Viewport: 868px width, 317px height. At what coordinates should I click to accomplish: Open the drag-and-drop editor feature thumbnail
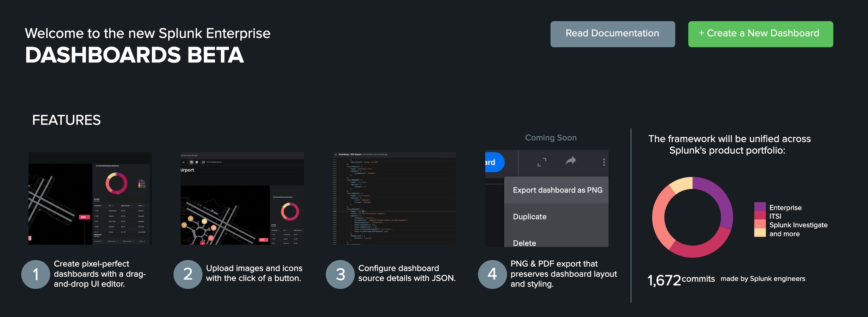click(x=90, y=198)
